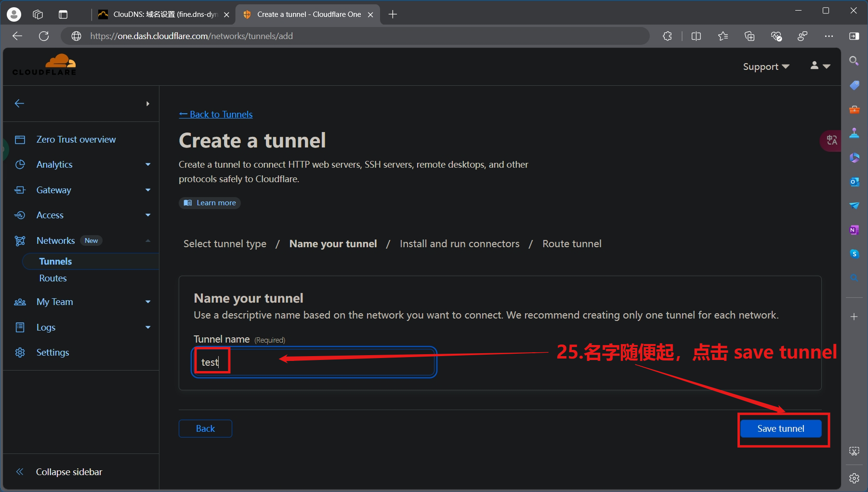Open the Support dropdown
This screenshot has height=492, width=868.
[x=766, y=66]
